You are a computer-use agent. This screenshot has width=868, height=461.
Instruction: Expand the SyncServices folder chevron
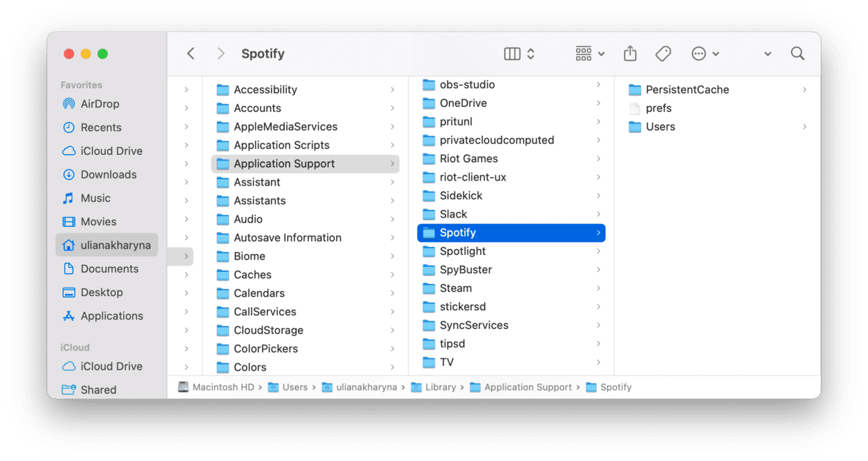point(598,325)
